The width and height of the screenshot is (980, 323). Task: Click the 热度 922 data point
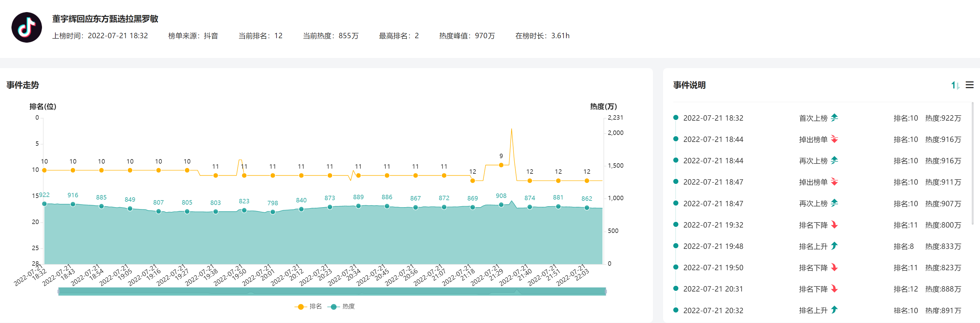pos(45,204)
